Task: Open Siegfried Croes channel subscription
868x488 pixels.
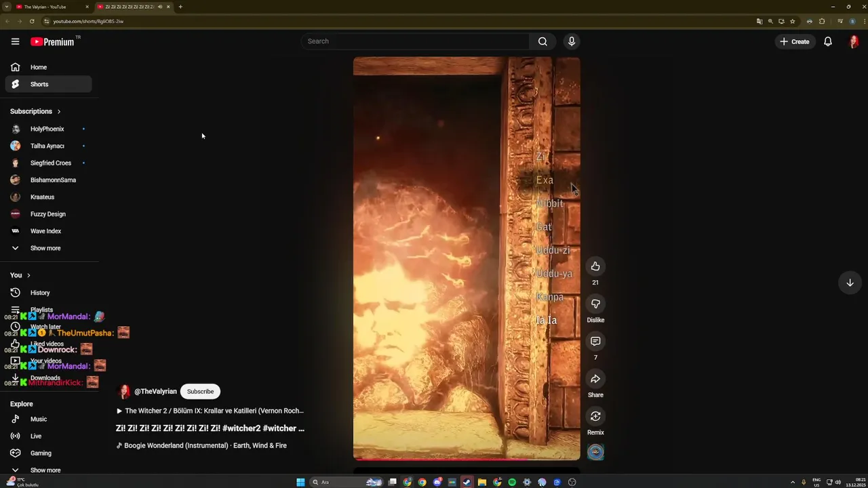Action: pos(48,163)
